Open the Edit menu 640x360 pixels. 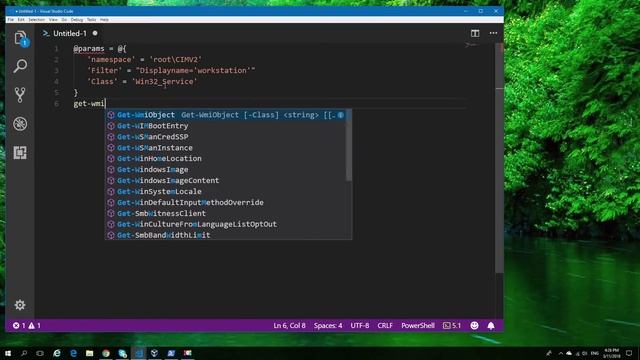pyautogui.click(x=21, y=20)
